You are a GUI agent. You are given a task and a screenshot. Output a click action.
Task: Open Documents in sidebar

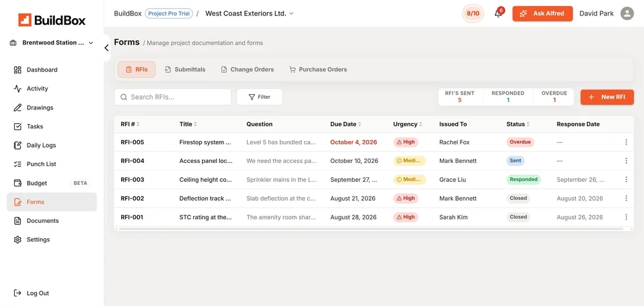click(x=52, y=221)
